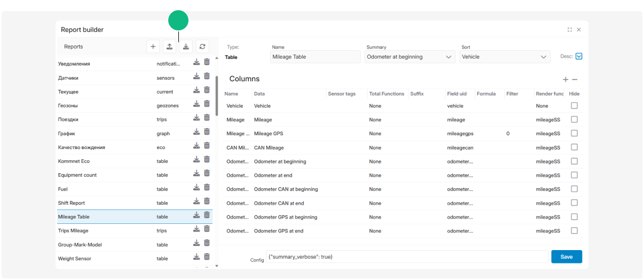This screenshot has height=280, width=644.
Task: Delete the Геозоны report
Action: 207,104
